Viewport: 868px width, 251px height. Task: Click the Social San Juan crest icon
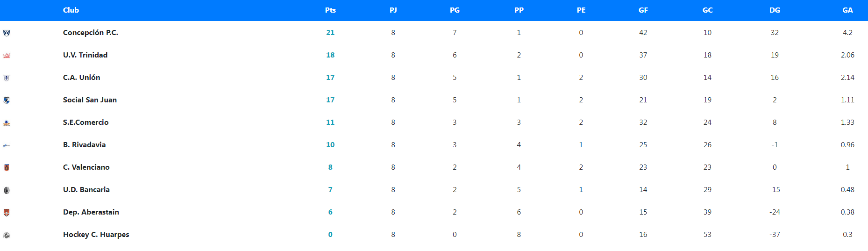coord(7,100)
